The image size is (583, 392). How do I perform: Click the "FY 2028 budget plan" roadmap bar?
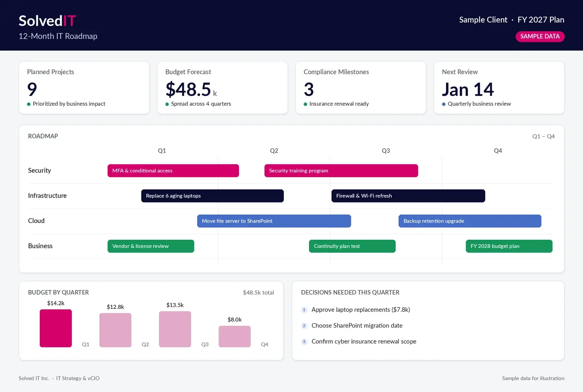509,246
